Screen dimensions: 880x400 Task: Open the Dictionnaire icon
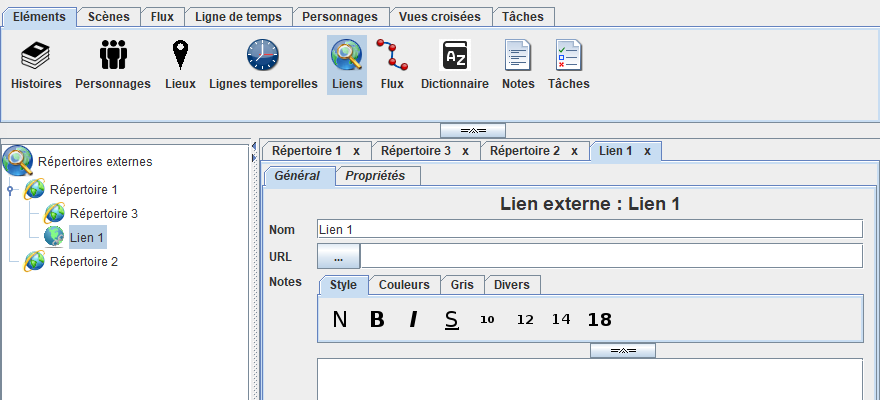pyautogui.click(x=454, y=56)
